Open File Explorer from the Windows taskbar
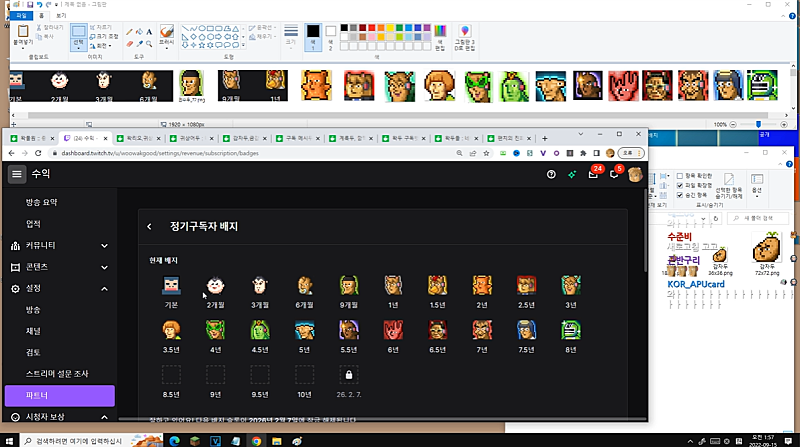This screenshot has height=447, width=800. point(277,441)
